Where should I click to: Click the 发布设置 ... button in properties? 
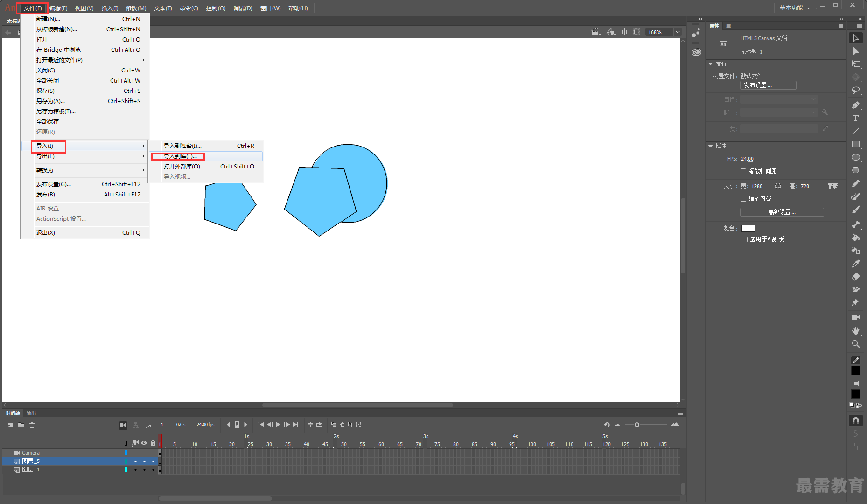(768, 85)
